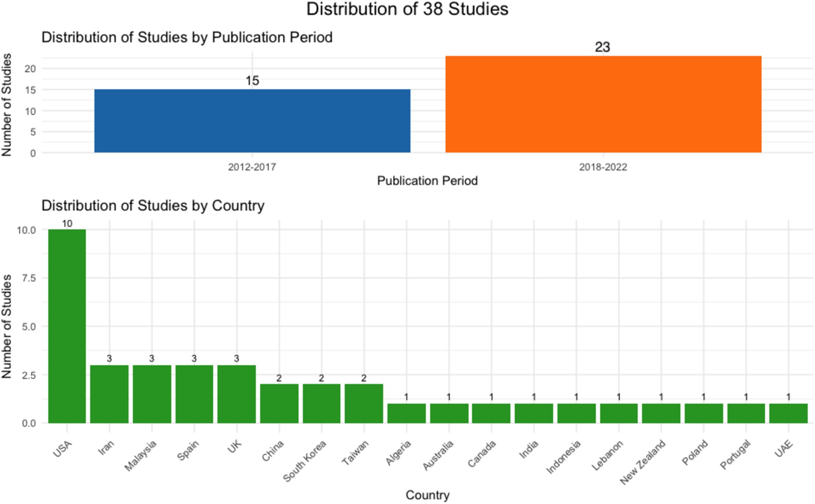Screen dimensions: 815x504
Task: Click the 0.0 tick on country chart
Action: [x=29, y=423]
